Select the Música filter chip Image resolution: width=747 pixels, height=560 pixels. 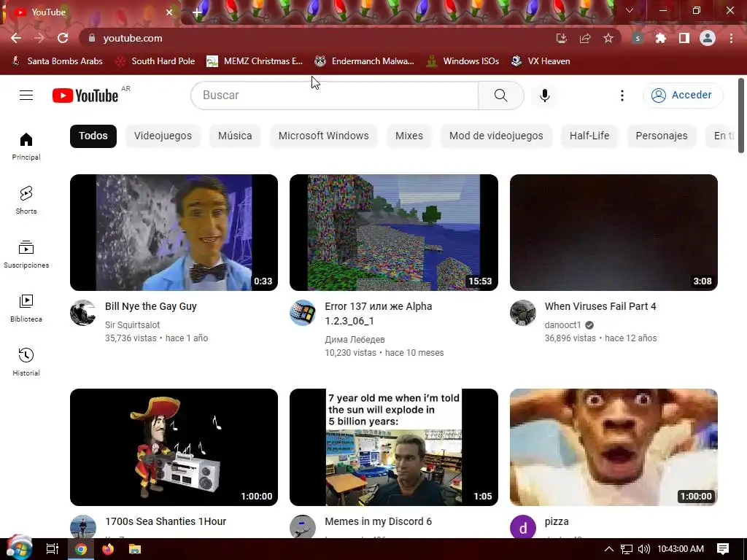235,136
